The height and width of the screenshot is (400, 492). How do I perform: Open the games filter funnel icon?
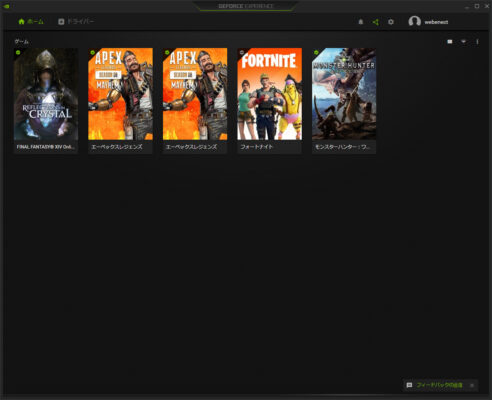coord(464,42)
